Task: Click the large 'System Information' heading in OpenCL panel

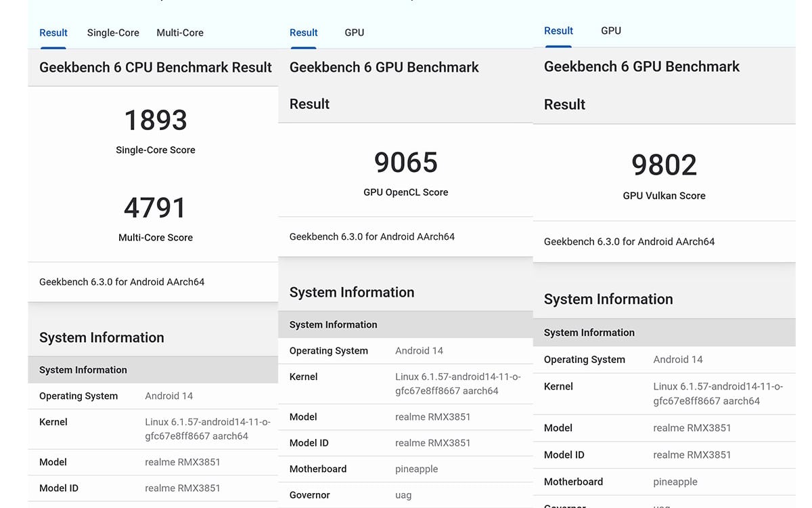Action: (352, 292)
